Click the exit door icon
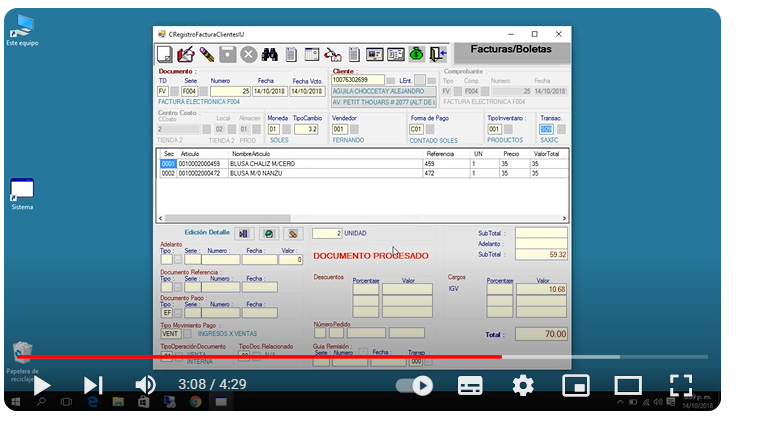This screenshot has width=772, height=432. click(438, 54)
